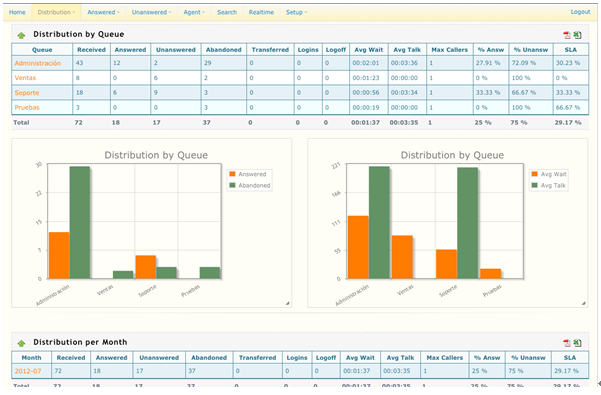Click resize handle of right queue chart
Screen dimensions: 601x395
coord(583,303)
